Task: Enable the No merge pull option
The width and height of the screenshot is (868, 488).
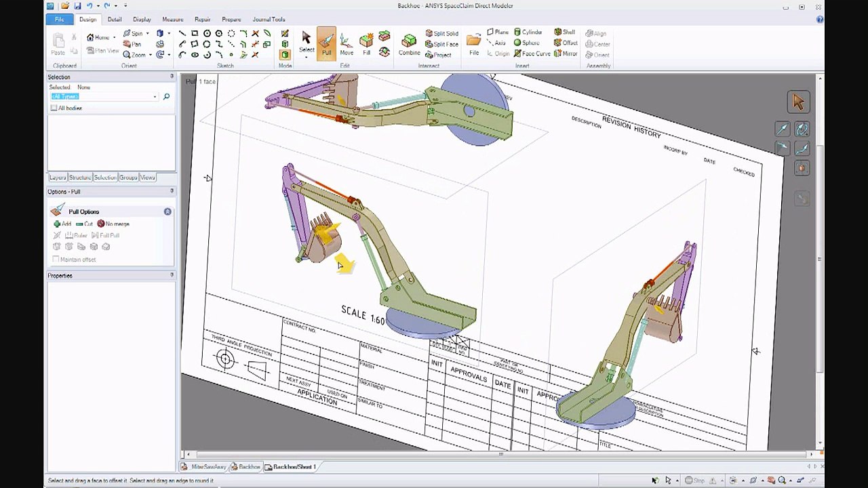Action: (x=113, y=224)
